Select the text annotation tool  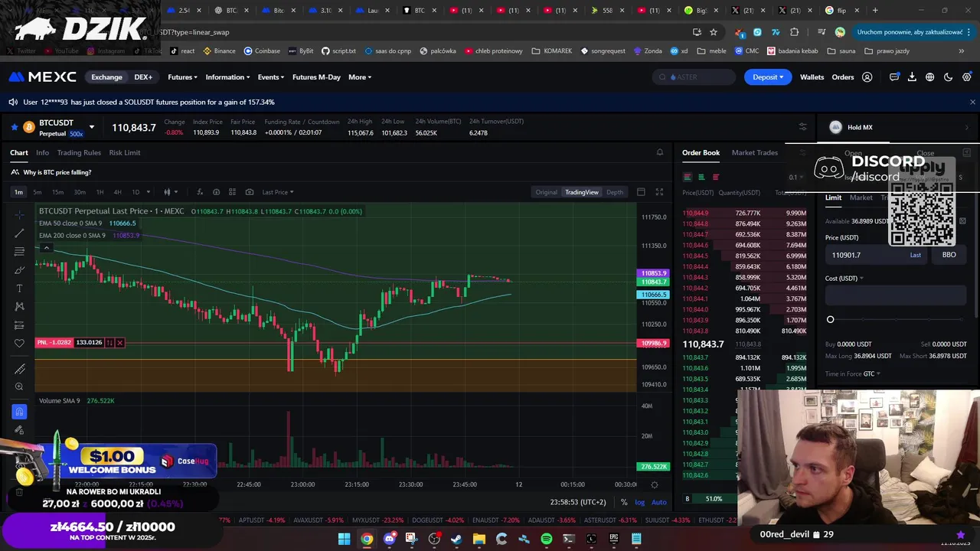[19, 288]
